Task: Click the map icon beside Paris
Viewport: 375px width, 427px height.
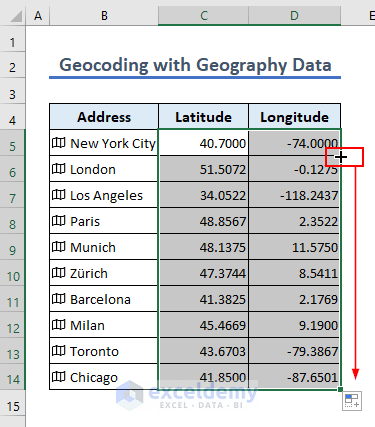Action: 59,221
